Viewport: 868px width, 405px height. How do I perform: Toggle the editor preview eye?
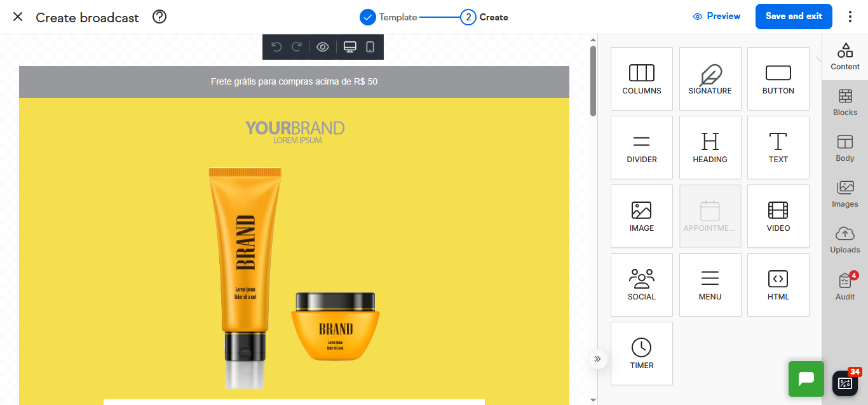(323, 46)
